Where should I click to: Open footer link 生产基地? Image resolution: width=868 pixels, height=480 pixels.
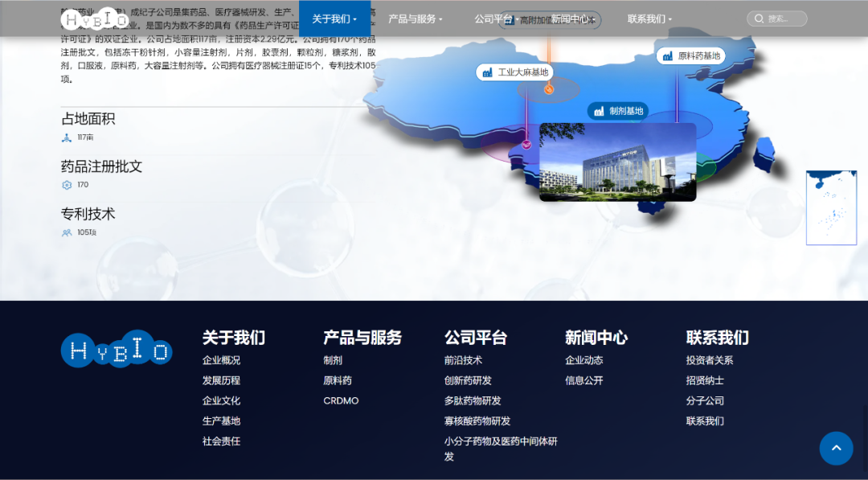(222, 421)
